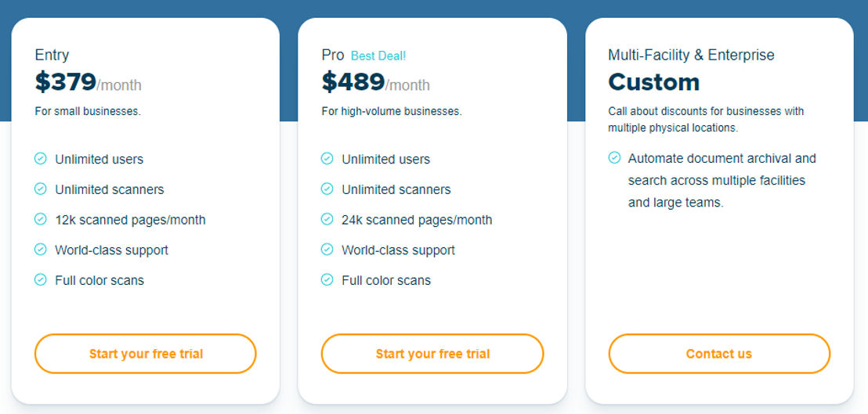Click checkmark next to 12k scanned pages/month
The image size is (868, 414).
click(41, 219)
